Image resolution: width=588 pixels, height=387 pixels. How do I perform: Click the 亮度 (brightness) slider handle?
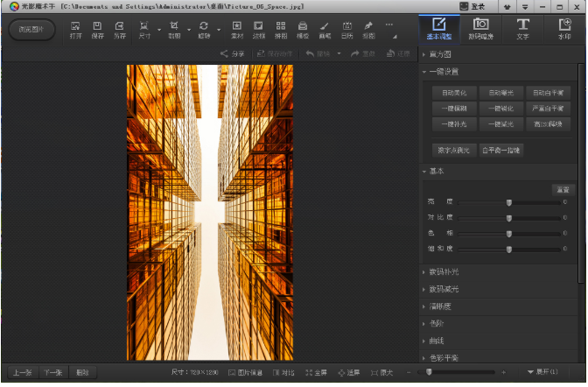pyautogui.click(x=508, y=202)
